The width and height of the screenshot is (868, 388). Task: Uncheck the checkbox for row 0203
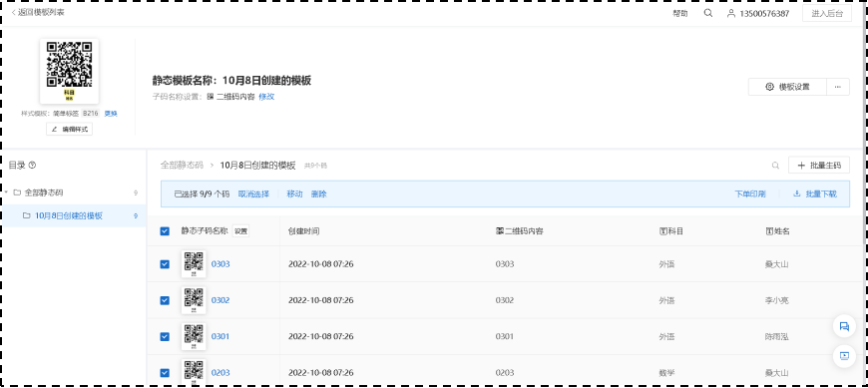tap(165, 372)
